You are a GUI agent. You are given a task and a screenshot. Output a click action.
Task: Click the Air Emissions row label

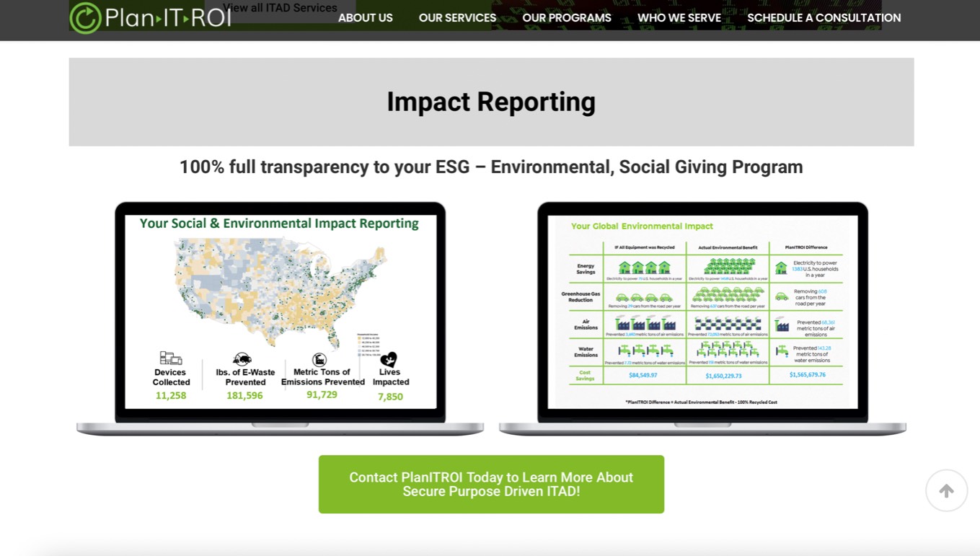[586, 325]
